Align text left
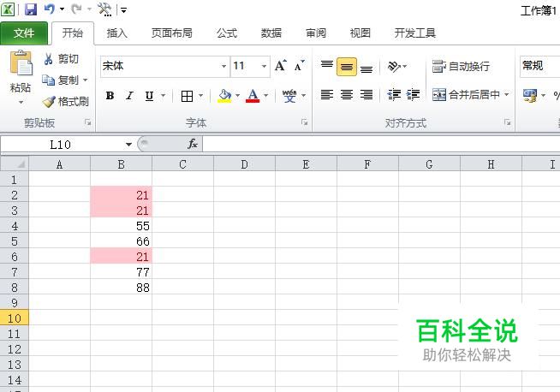The width and height of the screenshot is (560, 392). click(327, 95)
